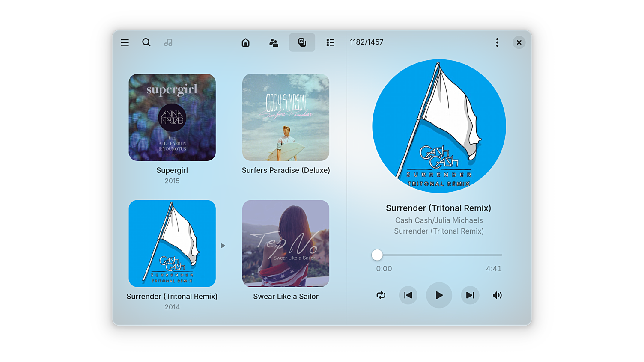Click the search magnifier icon
Image resolution: width=644 pixels, height=362 pixels.
(146, 42)
